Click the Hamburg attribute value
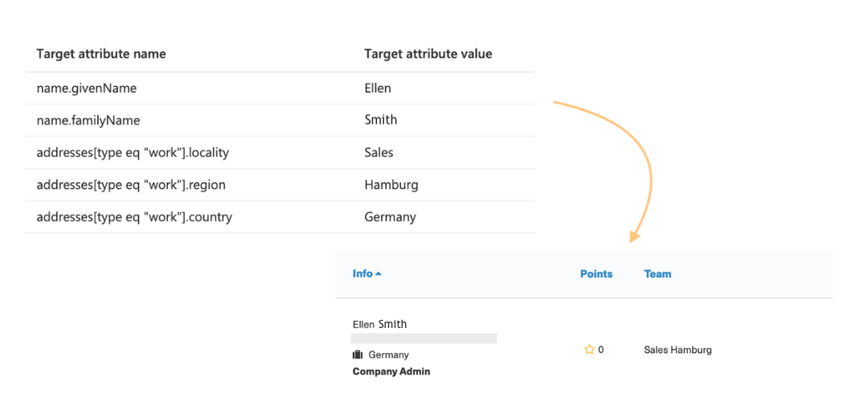The image size is (868, 414). click(391, 185)
